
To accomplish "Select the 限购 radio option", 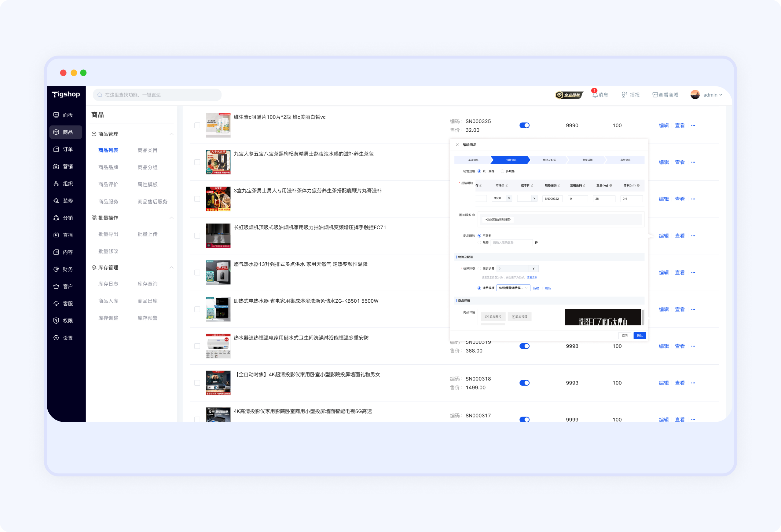I will click(479, 242).
